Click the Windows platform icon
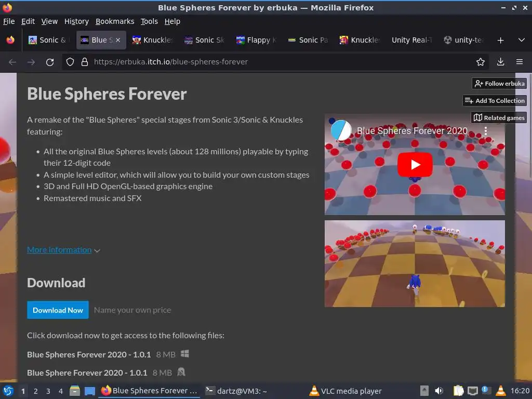 point(185,354)
